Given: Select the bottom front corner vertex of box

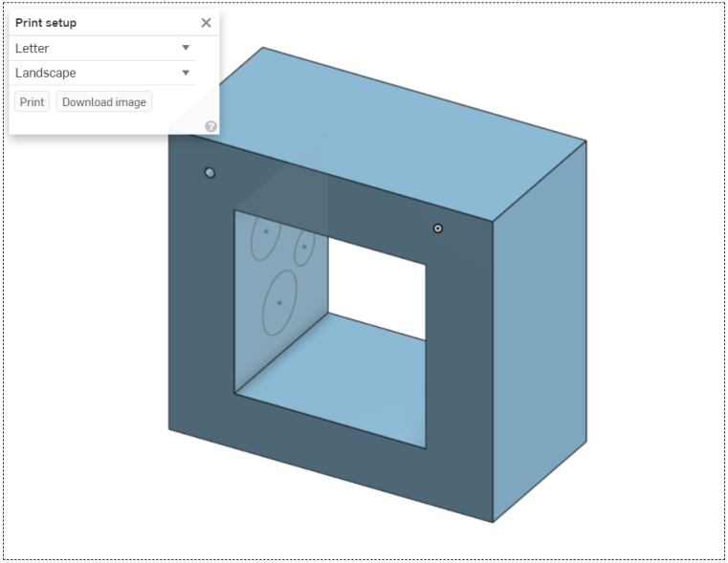Looking at the screenshot, I should pos(493,522).
